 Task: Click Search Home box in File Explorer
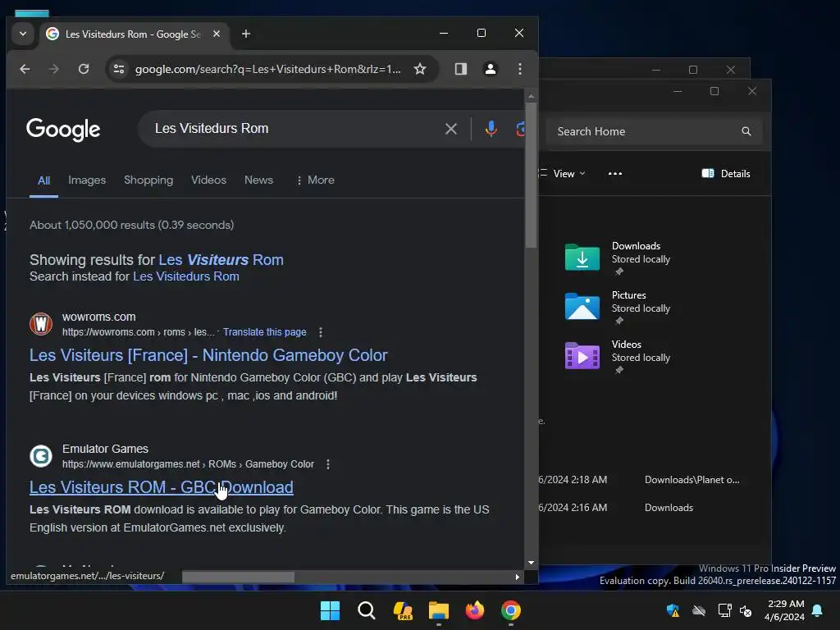(654, 132)
